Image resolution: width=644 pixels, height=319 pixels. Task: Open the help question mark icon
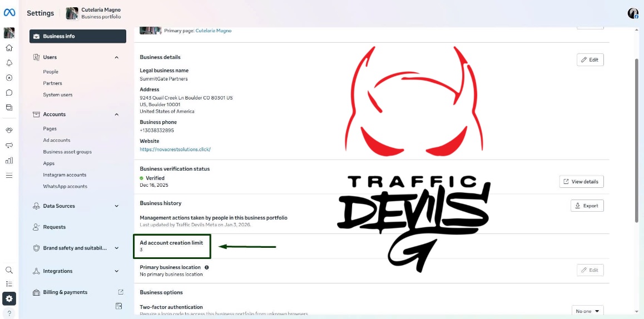tap(9, 313)
